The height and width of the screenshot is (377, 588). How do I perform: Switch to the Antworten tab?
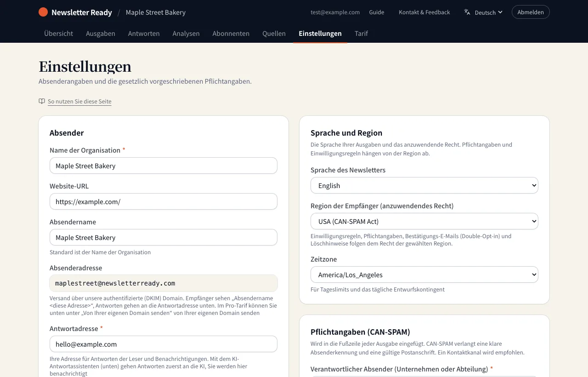(144, 33)
